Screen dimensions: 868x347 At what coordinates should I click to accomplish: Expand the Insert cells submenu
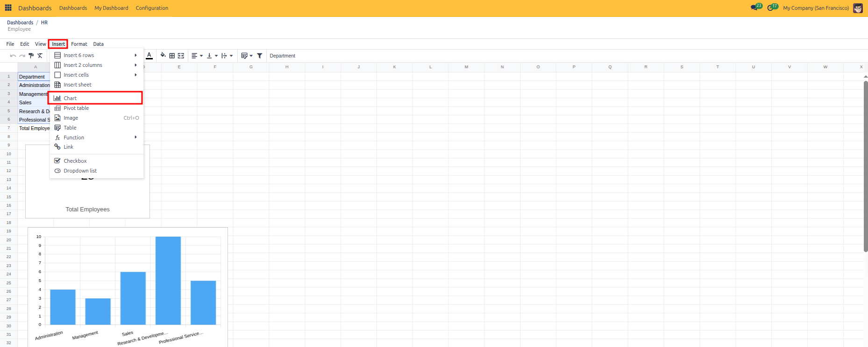pos(96,75)
